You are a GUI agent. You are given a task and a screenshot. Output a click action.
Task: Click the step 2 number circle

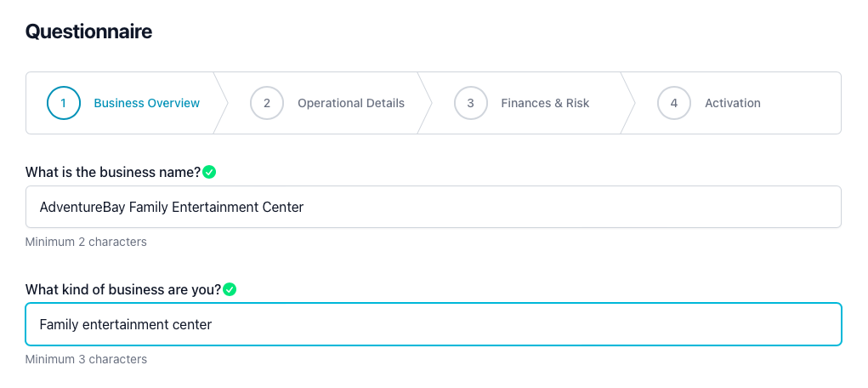click(267, 103)
